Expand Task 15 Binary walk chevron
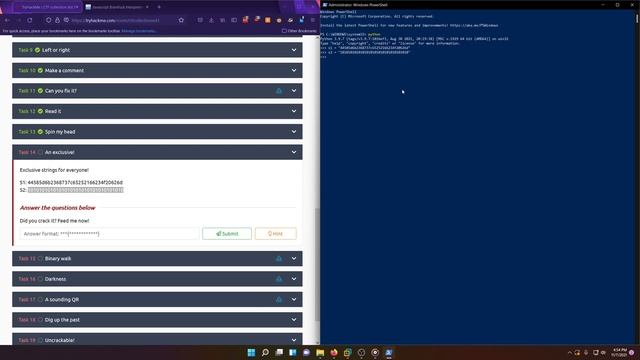 [x=294, y=258]
